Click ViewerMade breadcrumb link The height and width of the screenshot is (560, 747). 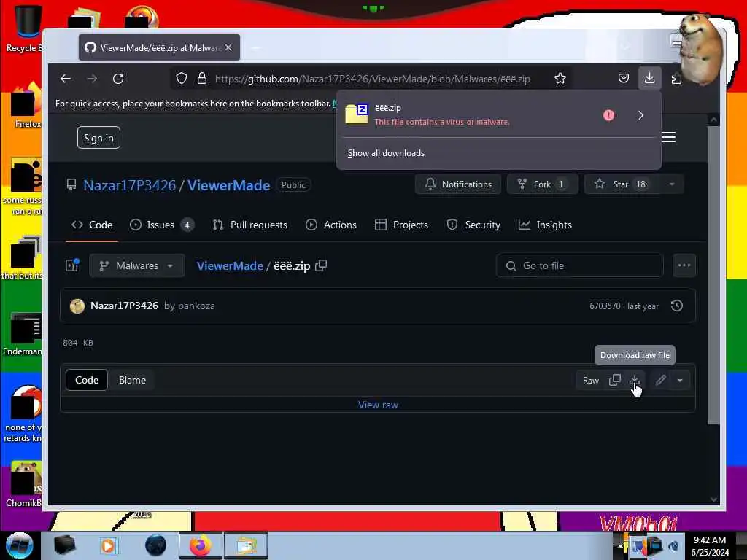click(x=230, y=265)
